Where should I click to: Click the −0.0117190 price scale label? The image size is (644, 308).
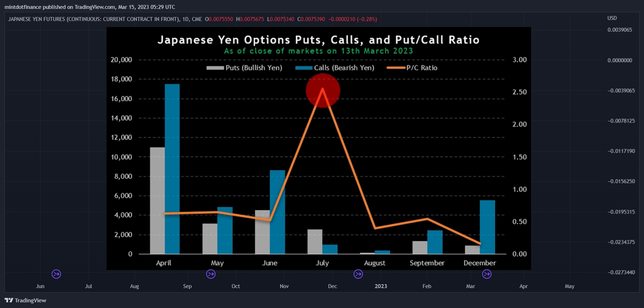(621, 151)
